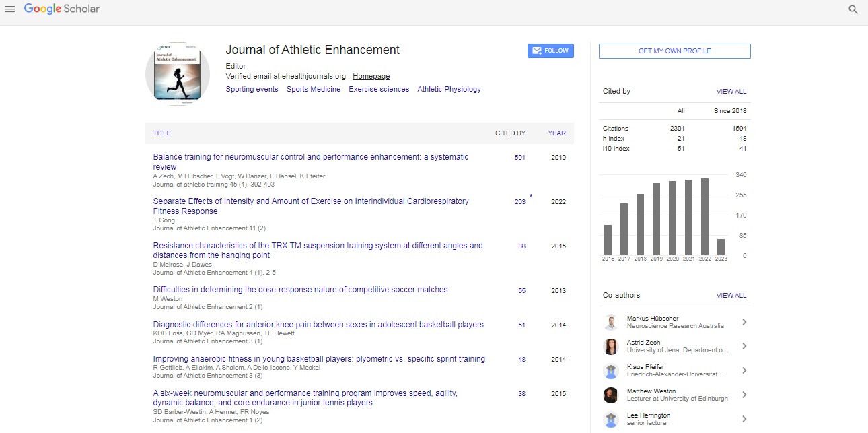The height and width of the screenshot is (433, 868).
Task: Open Difficulties in determining dose-response article
Action: (300, 290)
